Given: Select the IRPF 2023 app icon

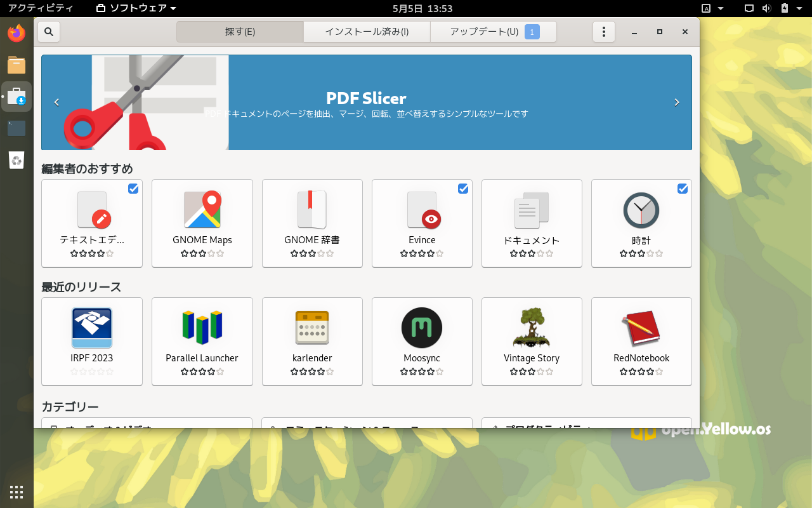Looking at the screenshot, I should 92,328.
